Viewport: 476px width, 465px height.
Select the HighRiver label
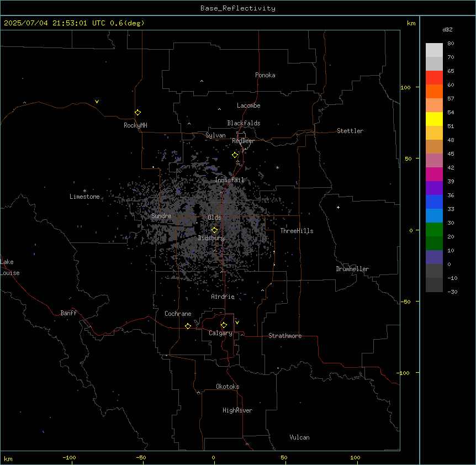click(x=237, y=410)
